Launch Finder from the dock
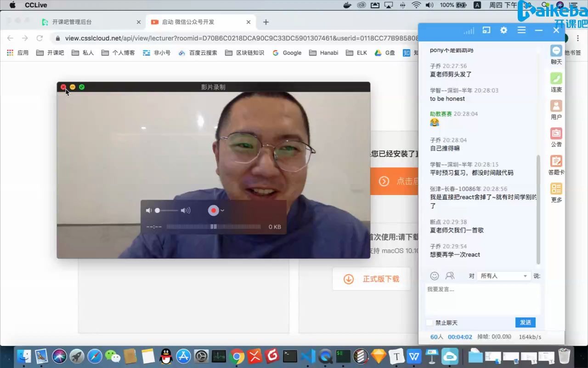 (24, 356)
